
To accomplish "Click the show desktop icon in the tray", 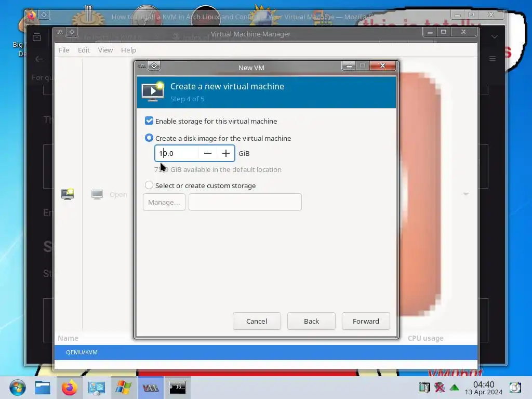I will pos(515,388).
